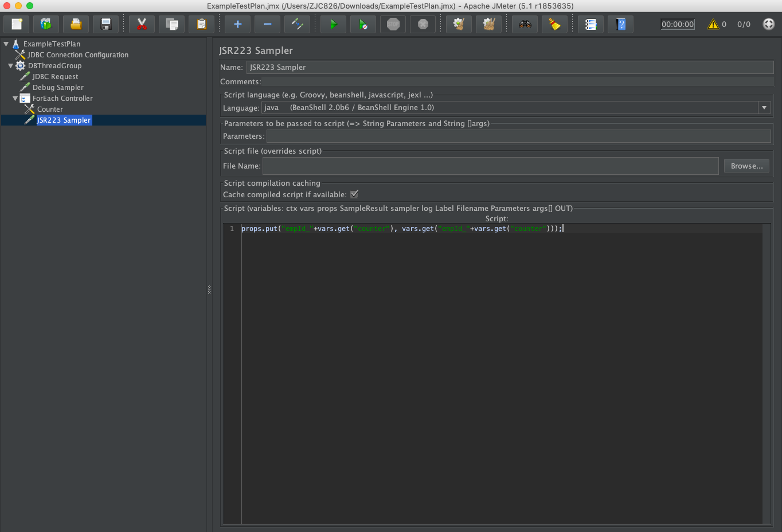This screenshot has width=782, height=532.
Task: Open the Function Helper list icon
Action: coord(591,24)
